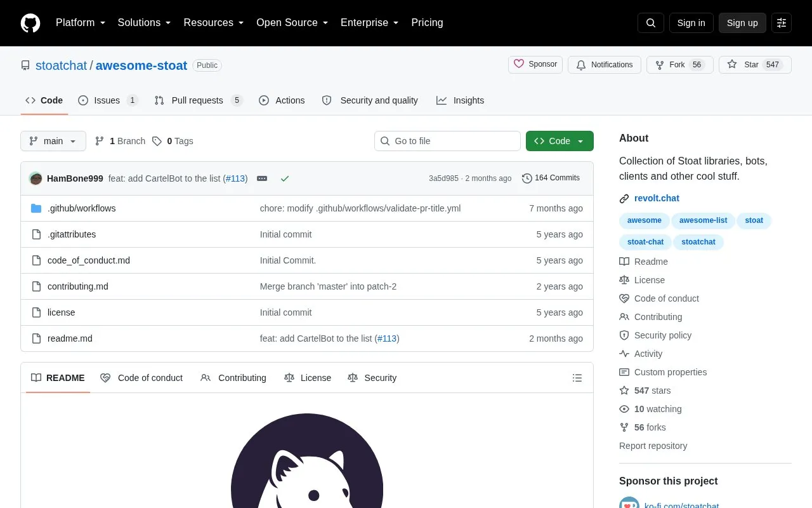Viewport: 812px width, 508px height.
Task: Expand the Platform menu
Action: [81, 23]
